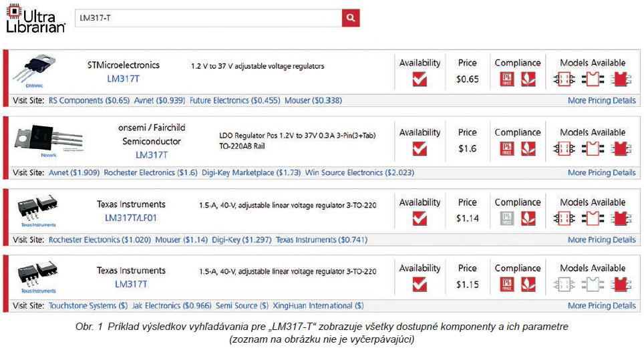Click the LM317-T search input field
Viewport: 644px width, 354px height.
[x=208, y=18]
